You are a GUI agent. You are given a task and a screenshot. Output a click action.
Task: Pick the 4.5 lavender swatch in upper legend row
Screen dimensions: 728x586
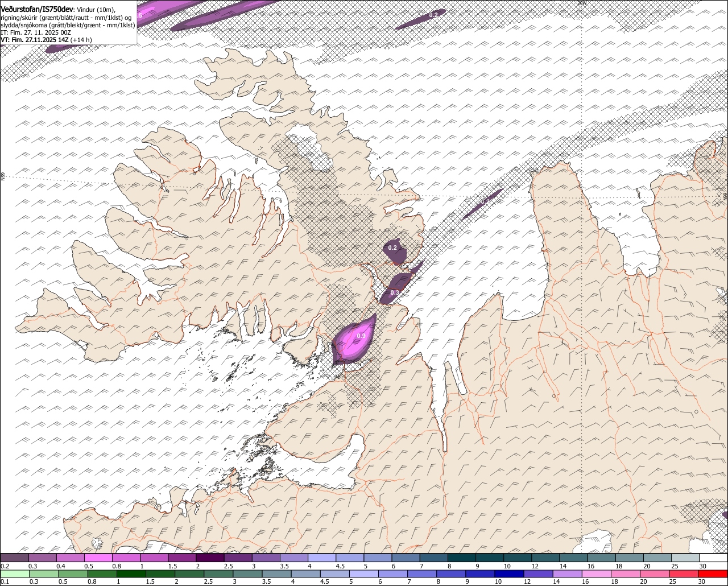pos(350,558)
